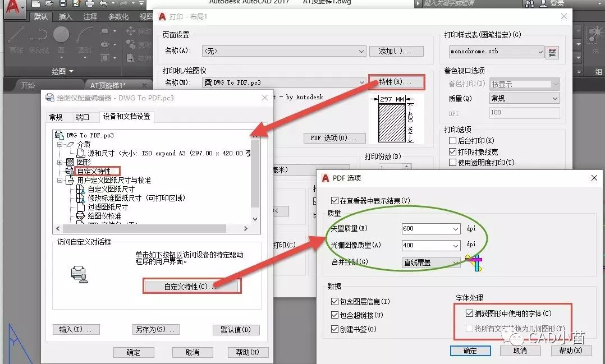Image resolution: width=605 pixels, height=364 pixels.
Task: Click the Undo arrow icon in quick access toolbar
Action: (103, 3)
